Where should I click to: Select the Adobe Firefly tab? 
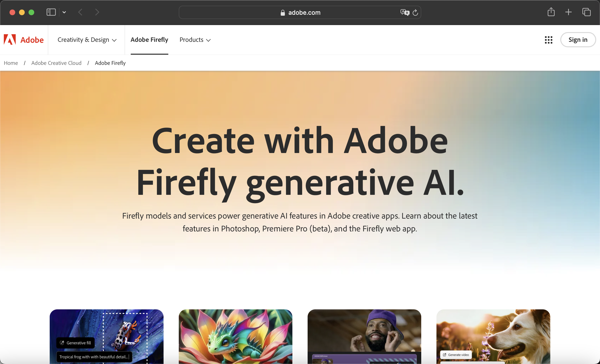point(149,40)
